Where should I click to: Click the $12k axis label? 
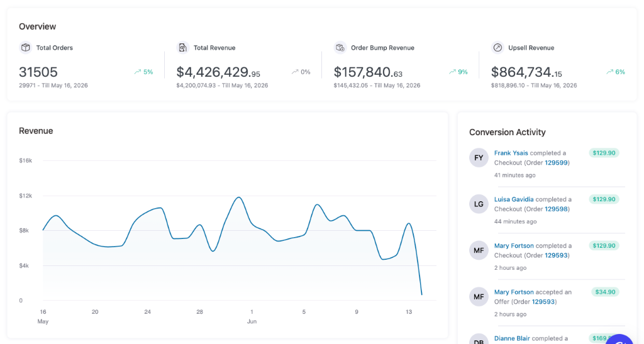coord(25,196)
